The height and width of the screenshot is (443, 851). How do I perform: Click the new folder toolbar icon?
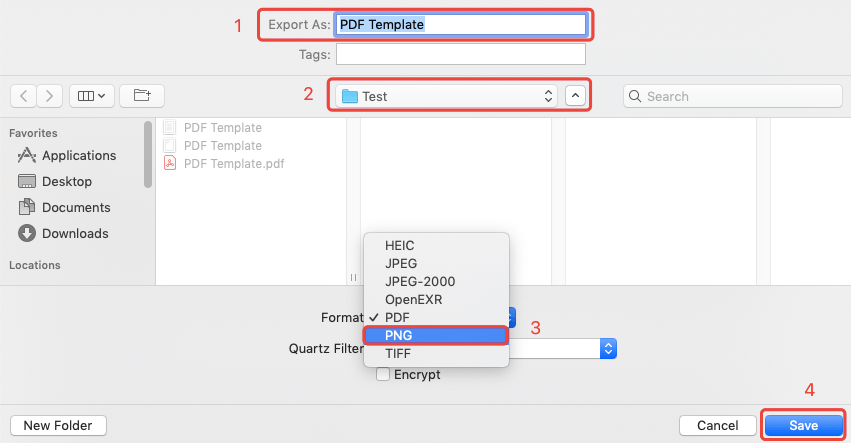point(142,96)
